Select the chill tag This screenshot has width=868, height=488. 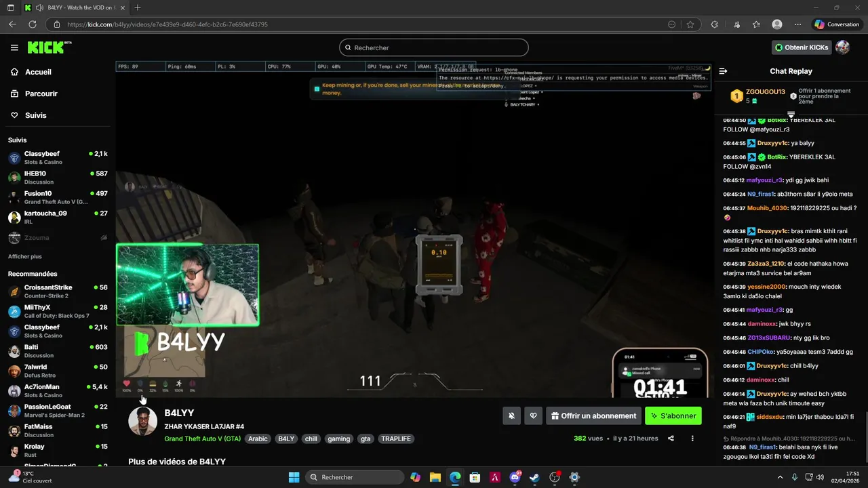click(311, 439)
